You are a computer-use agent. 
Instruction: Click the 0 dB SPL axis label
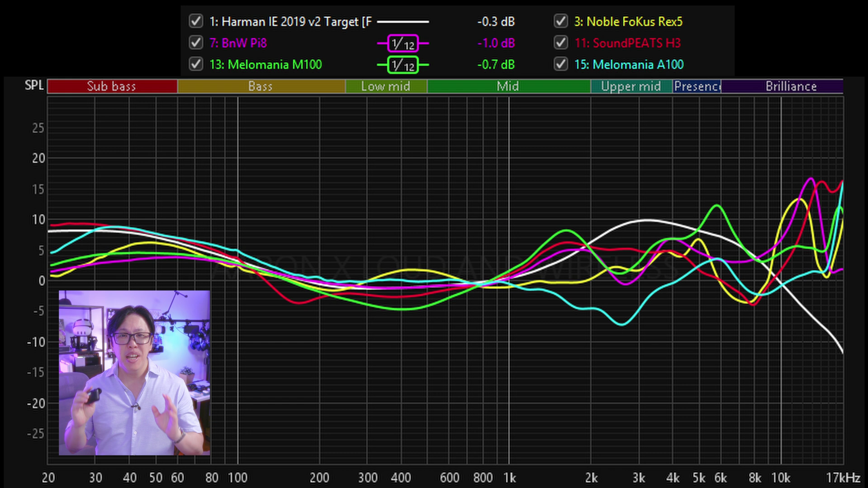(42, 281)
